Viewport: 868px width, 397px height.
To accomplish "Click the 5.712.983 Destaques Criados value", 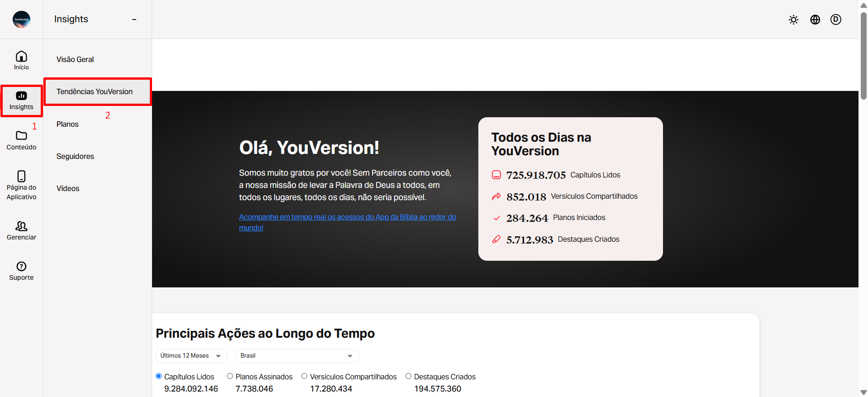I will tap(529, 240).
